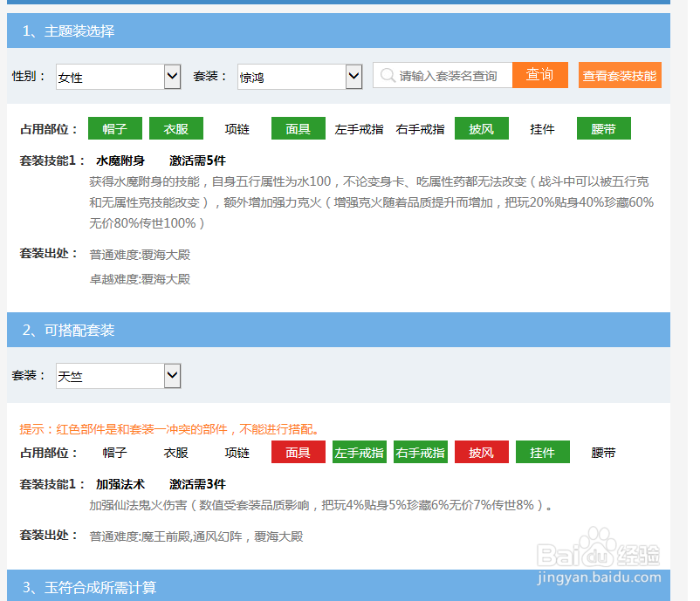Click the 激活需3件 text
Image resolution: width=700 pixels, height=601 pixels.
(x=197, y=484)
